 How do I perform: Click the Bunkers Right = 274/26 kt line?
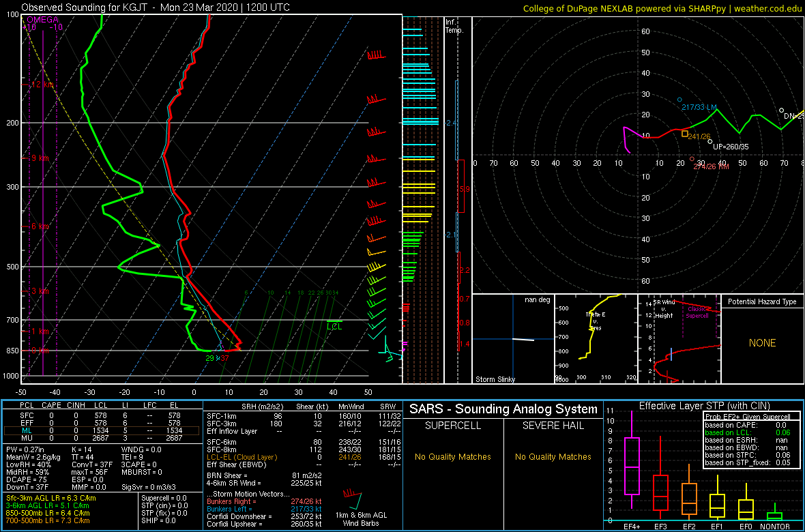(x=264, y=501)
